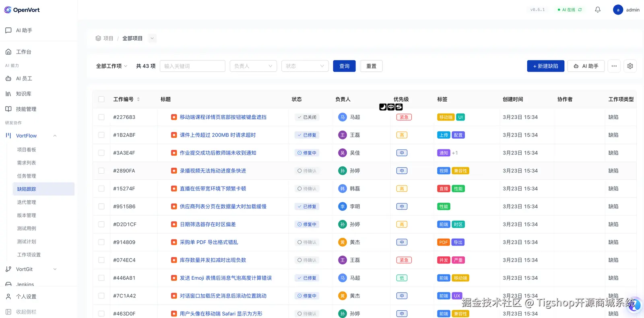Click the bug icon of #227683
Image resolution: width=644 pixels, height=318 pixels.
tap(174, 117)
